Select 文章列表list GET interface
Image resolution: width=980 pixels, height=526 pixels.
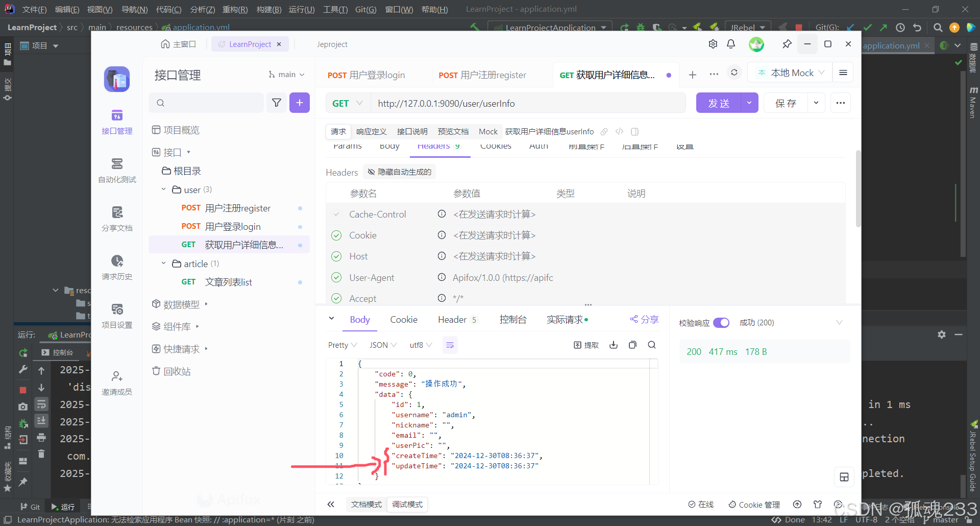pos(229,282)
